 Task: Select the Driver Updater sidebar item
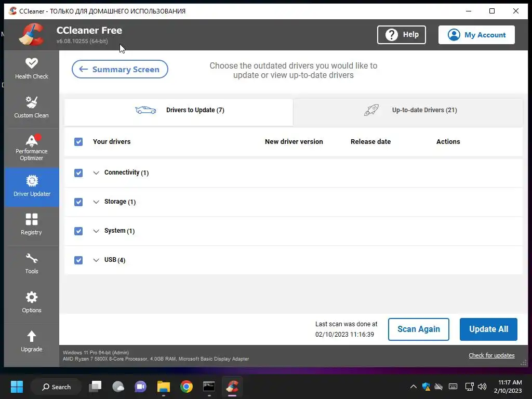32,187
